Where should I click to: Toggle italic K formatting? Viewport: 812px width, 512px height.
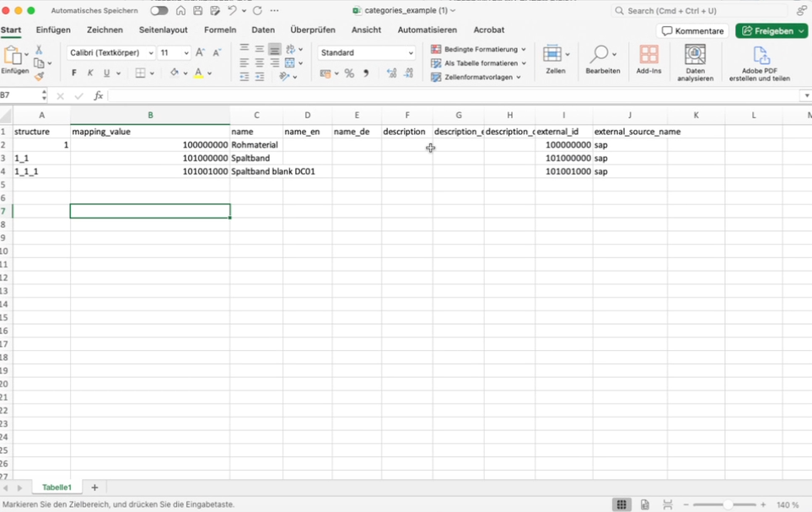click(90, 73)
